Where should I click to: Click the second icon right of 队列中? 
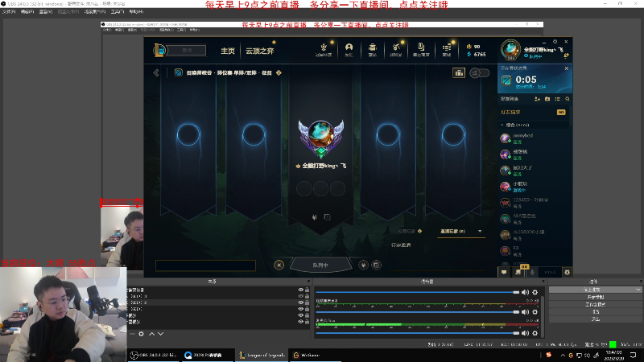[376, 265]
